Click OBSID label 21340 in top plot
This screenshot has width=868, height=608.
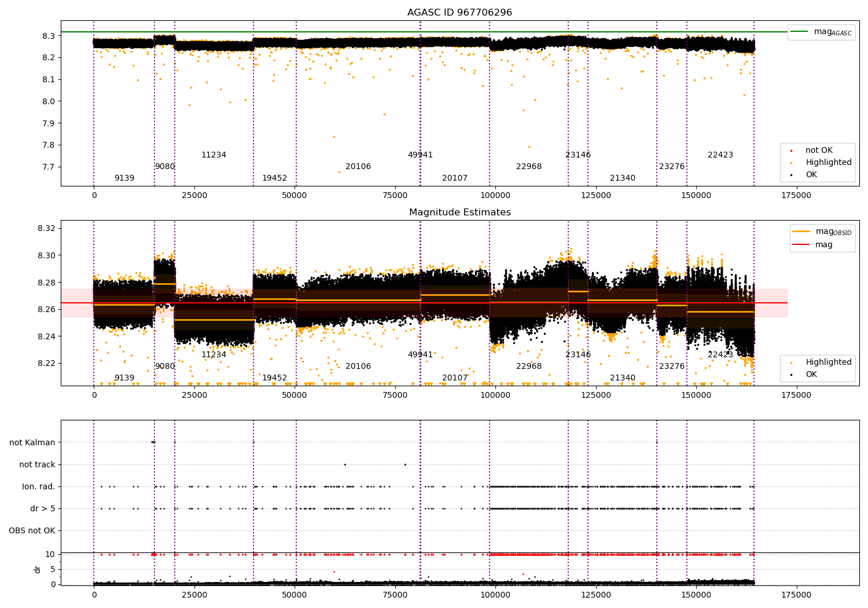[x=623, y=178]
